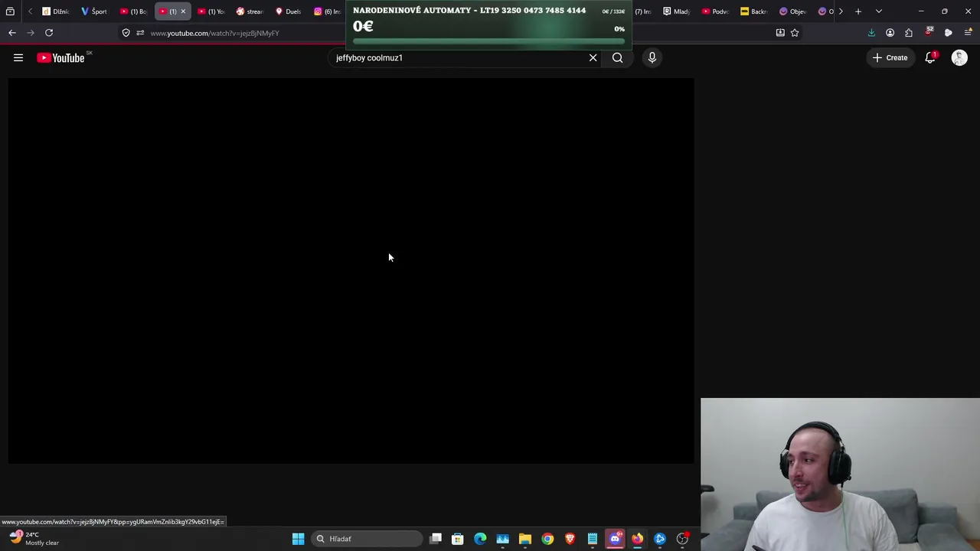
Task: Open the browser downloads arrow
Action: (x=871, y=33)
